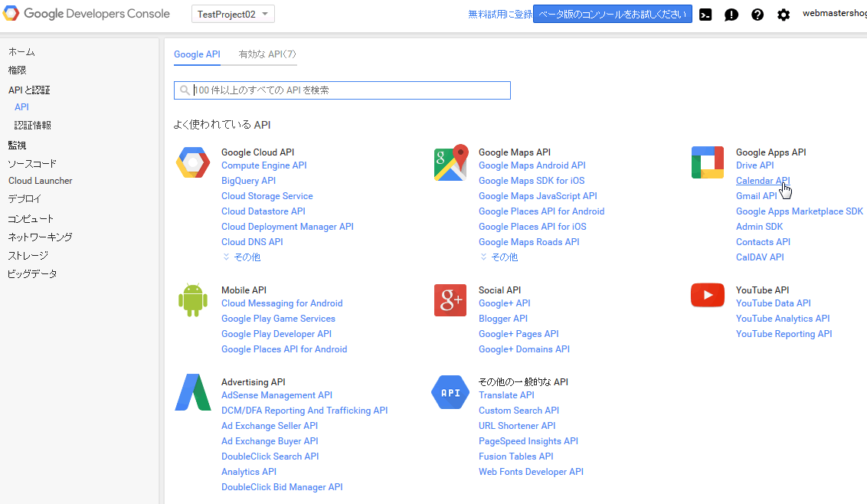Image resolution: width=867 pixels, height=504 pixels.
Task: Open the Blogger API link
Action: pos(503,319)
